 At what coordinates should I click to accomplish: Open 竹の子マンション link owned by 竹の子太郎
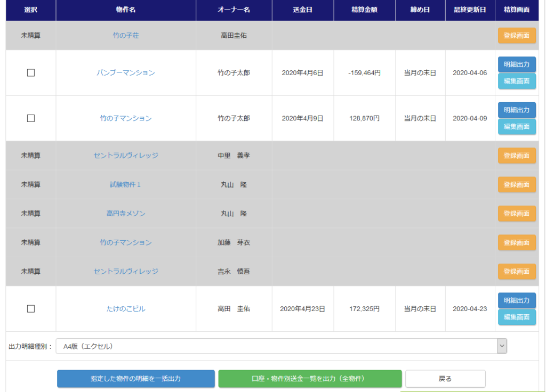[x=126, y=118]
